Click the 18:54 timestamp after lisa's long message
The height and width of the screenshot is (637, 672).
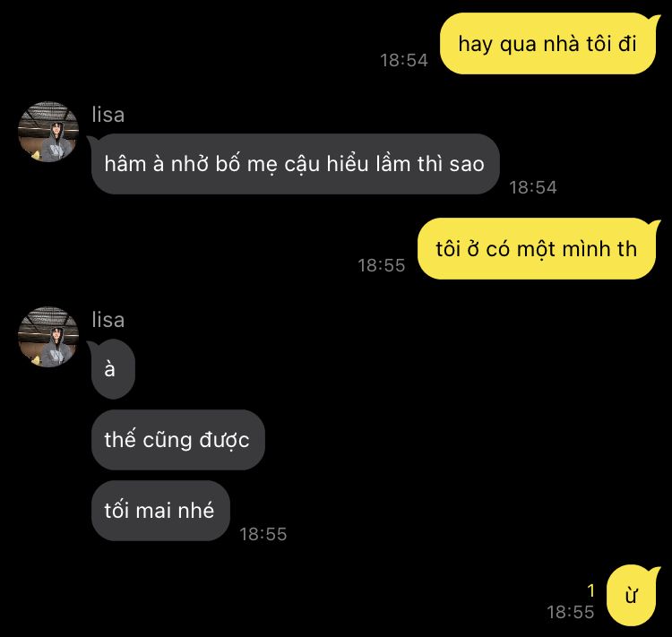pos(533,187)
